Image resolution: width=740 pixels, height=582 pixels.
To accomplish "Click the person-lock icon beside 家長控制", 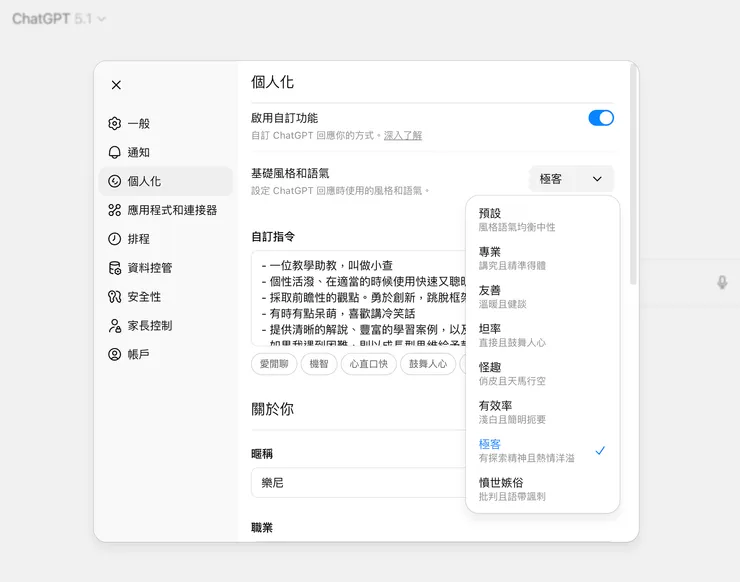I will [x=115, y=326].
